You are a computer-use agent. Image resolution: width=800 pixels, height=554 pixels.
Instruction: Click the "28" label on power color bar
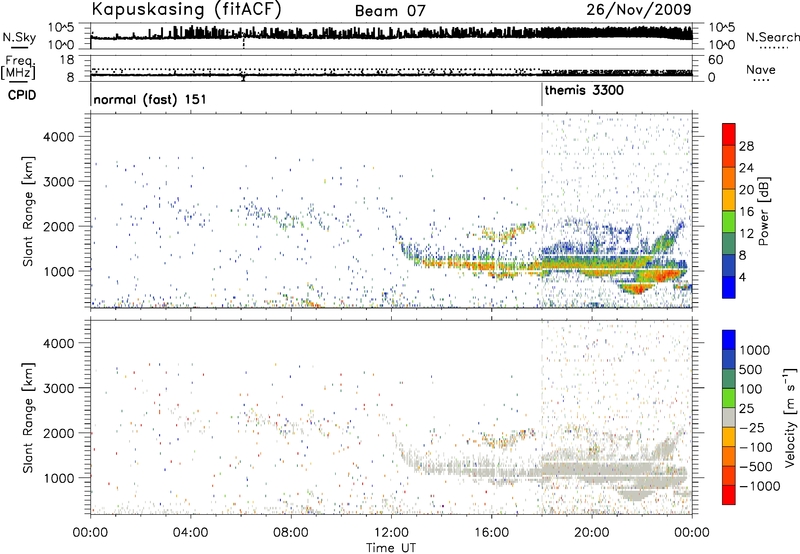click(746, 146)
